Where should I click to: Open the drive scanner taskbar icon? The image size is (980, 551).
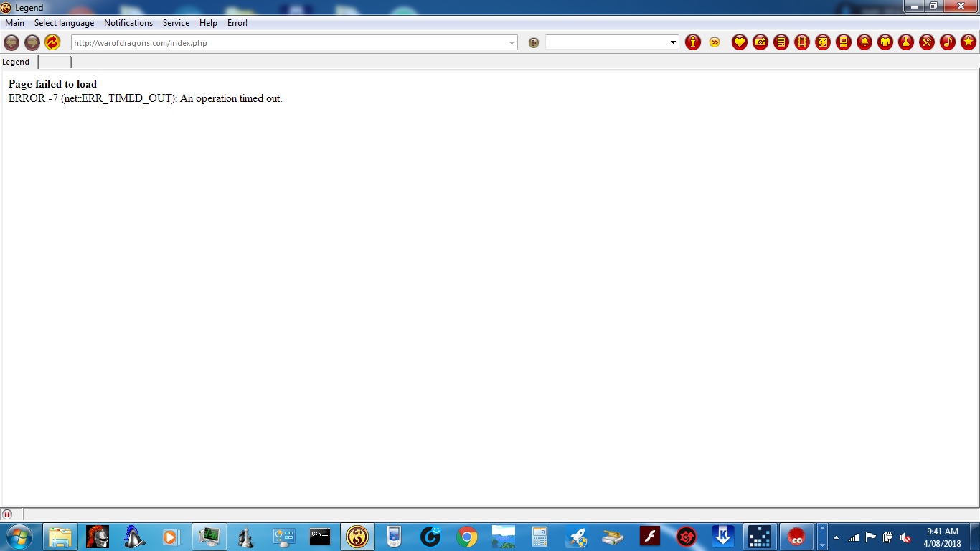tap(613, 537)
